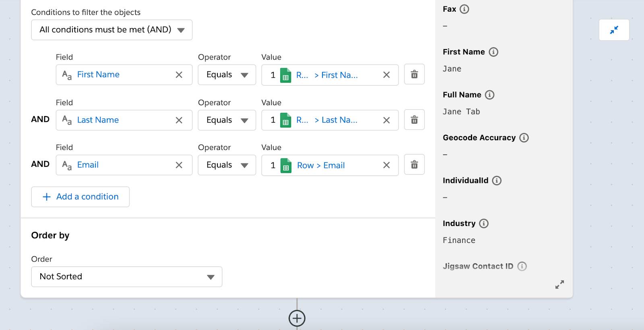The image size is (644, 330).
Task: Delete the Email condition row
Action: [414, 165]
